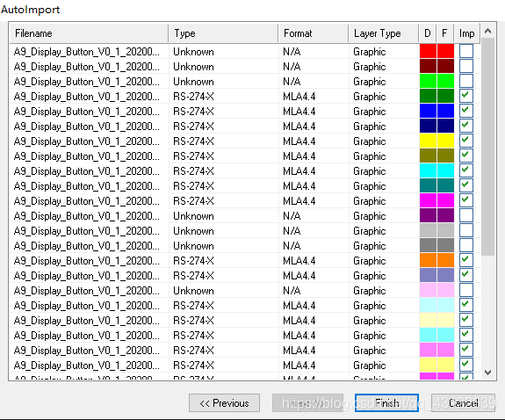Click the navy F column color swatch

tap(446, 126)
